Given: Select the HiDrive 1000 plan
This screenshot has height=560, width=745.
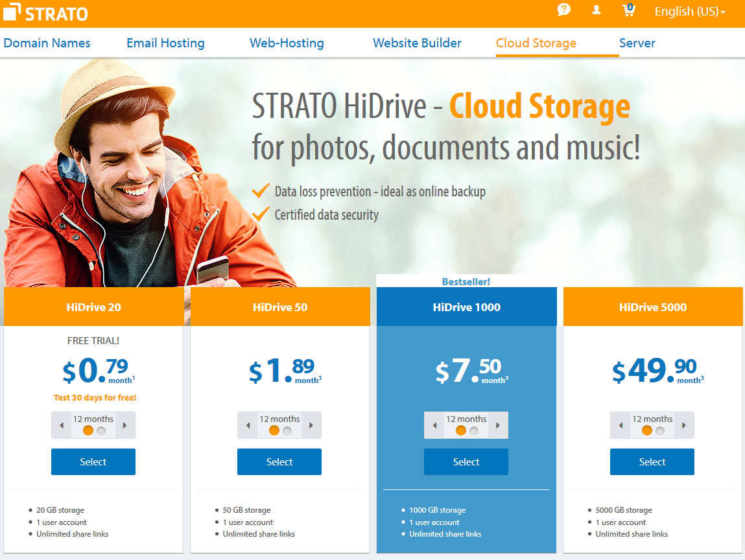Looking at the screenshot, I should (466, 461).
